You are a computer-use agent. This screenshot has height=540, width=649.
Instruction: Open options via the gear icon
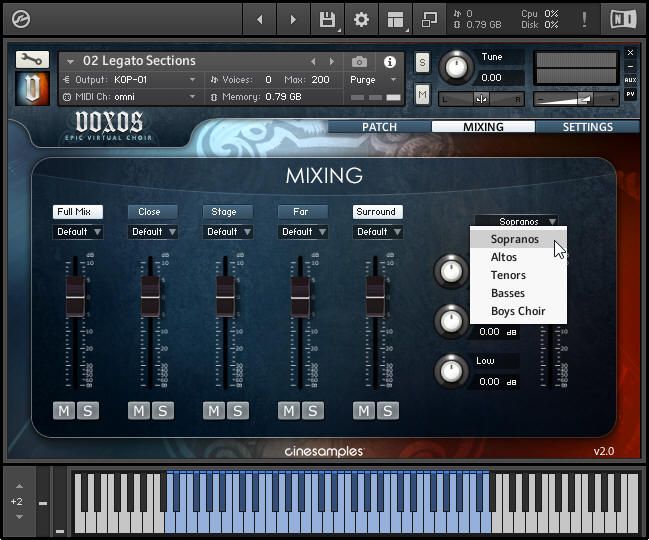pos(361,19)
